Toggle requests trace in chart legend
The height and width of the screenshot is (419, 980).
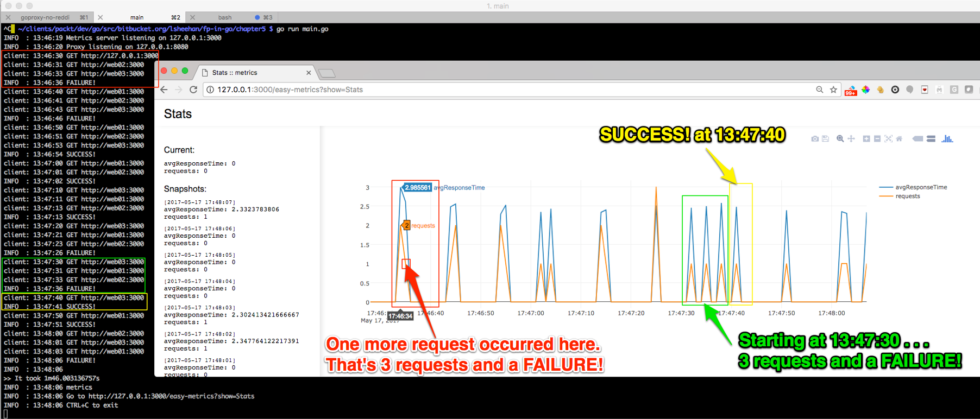click(x=907, y=196)
